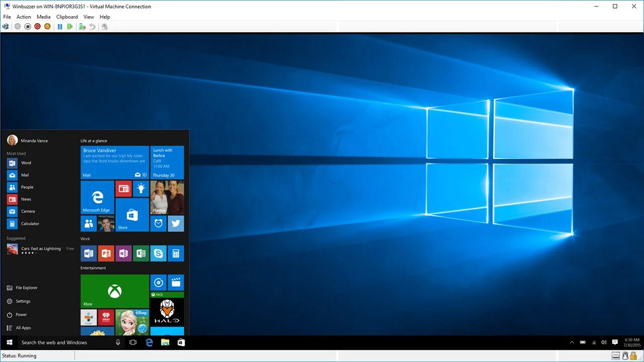Open Store from the taskbar
Viewport: 644px width, 362px height.
click(x=181, y=342)
